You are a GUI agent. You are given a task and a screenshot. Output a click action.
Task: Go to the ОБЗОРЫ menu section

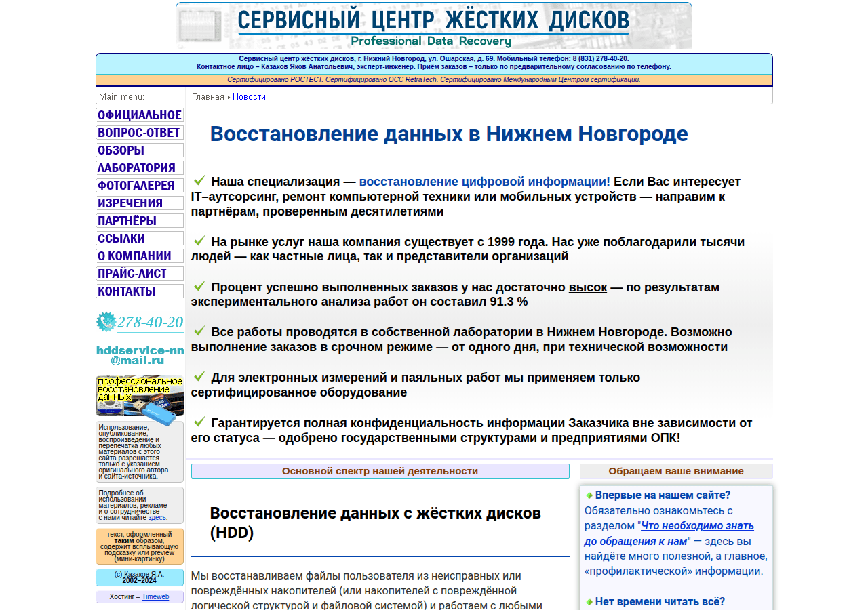point(140,150)
